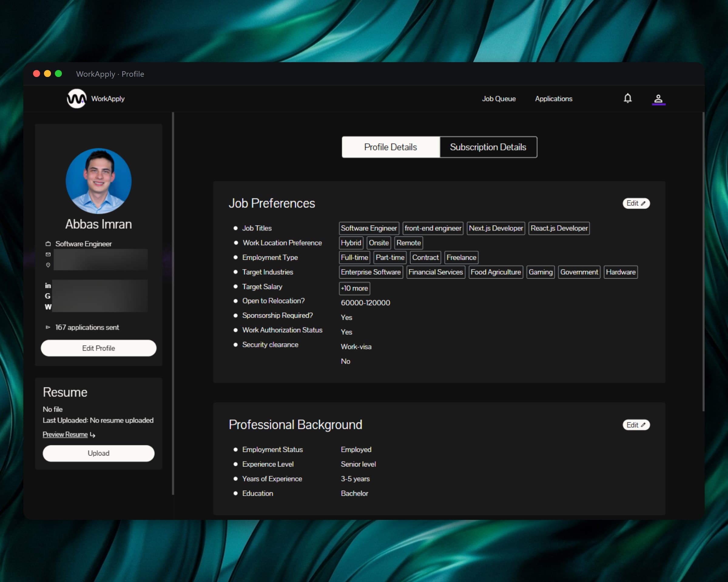The width and height of the screenshot is (728, 582).
Task: Click the Remote location tag
Action: click(x=409, y=243)
